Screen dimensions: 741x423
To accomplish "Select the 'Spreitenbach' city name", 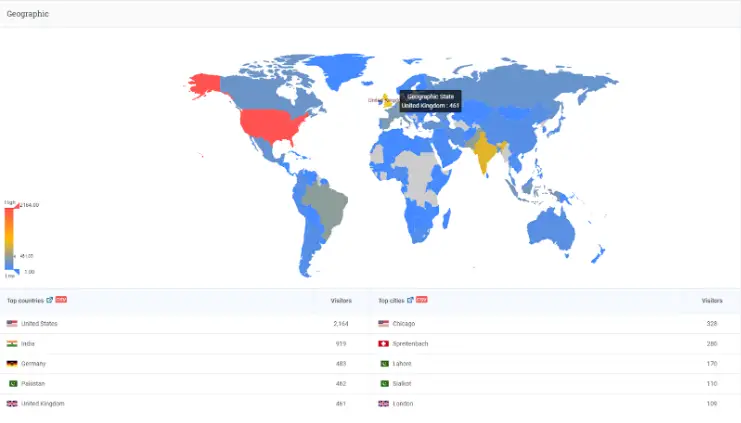I will pyautogui.click(x=410, y=344).
